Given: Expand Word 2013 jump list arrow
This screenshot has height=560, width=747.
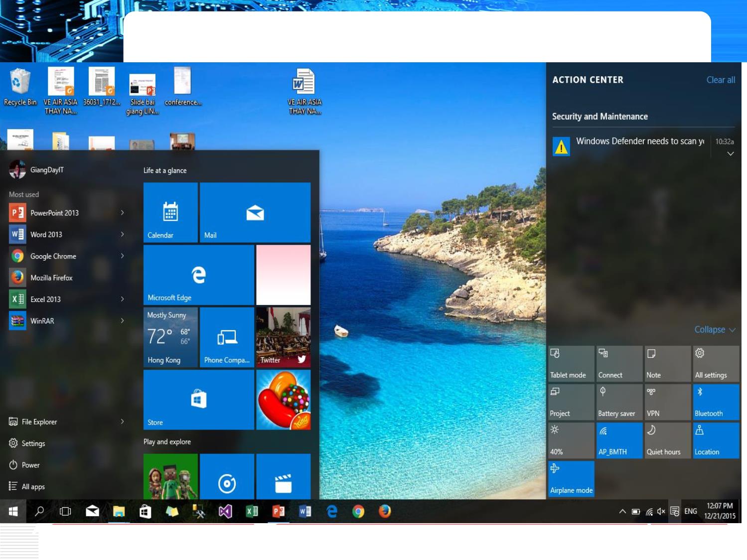Looking at the screenshot, I should point(123,234).
